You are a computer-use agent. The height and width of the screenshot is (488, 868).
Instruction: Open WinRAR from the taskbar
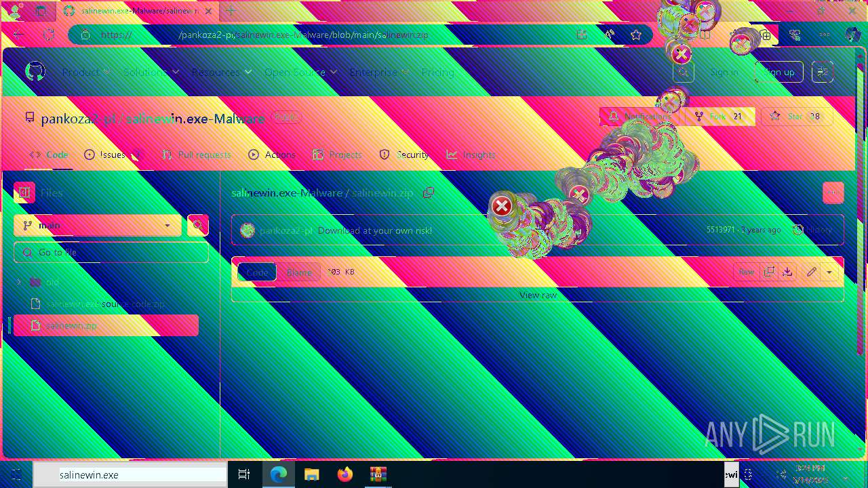378,474
